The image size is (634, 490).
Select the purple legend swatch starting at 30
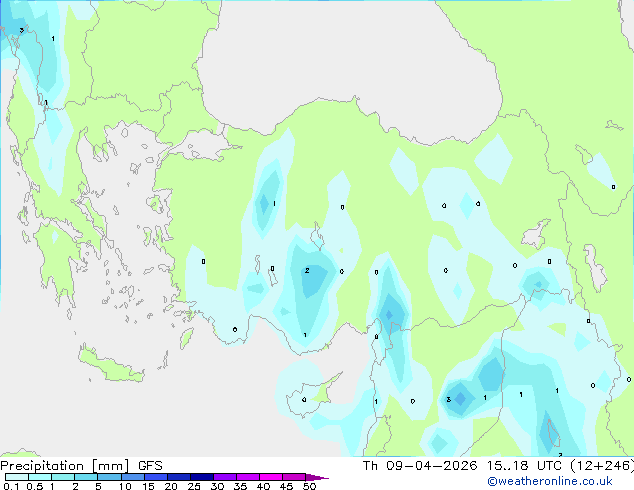pos(225,477)
